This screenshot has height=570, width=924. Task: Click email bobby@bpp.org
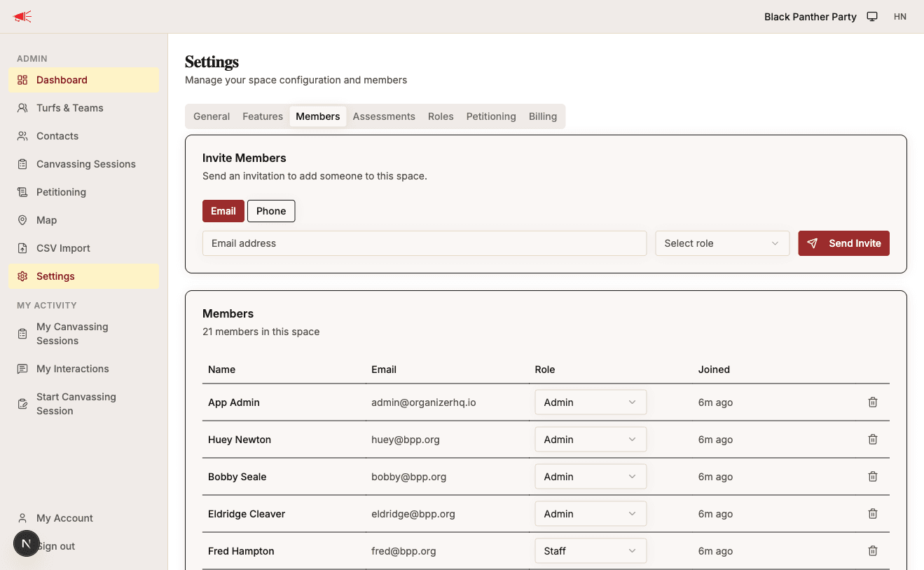409,477
